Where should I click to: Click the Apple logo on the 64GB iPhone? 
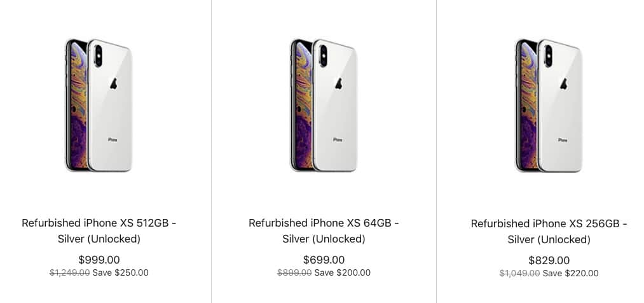(x=339, y=83)
